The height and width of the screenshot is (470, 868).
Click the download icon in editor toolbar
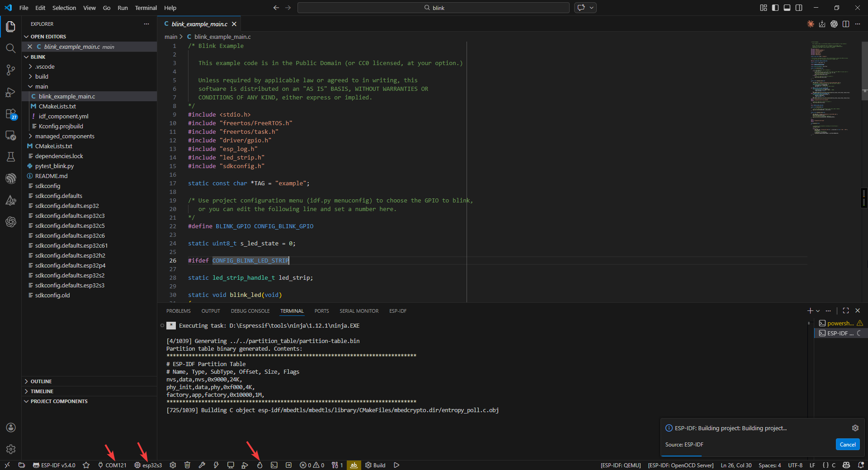pyautogui.click(x=822, y=24)
